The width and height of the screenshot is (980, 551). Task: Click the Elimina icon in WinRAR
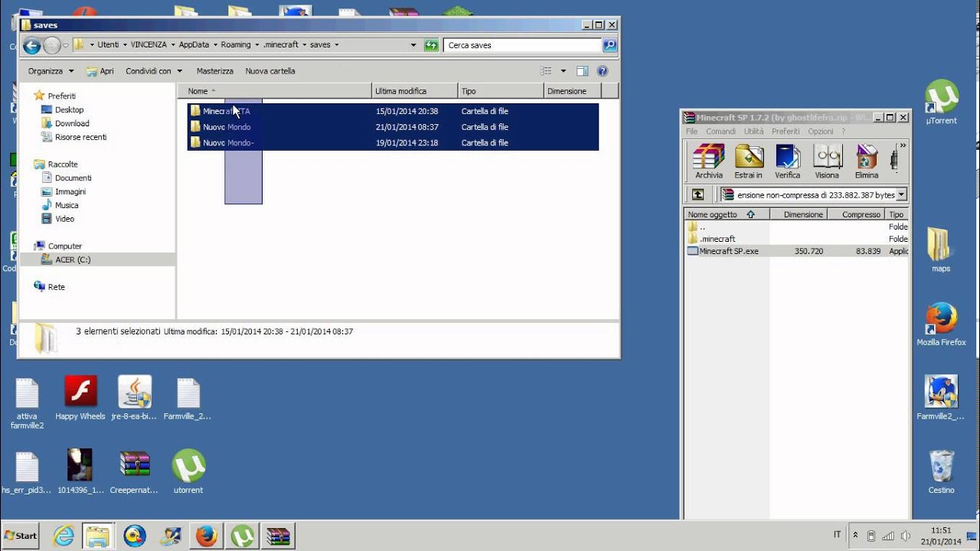[867, 161]
